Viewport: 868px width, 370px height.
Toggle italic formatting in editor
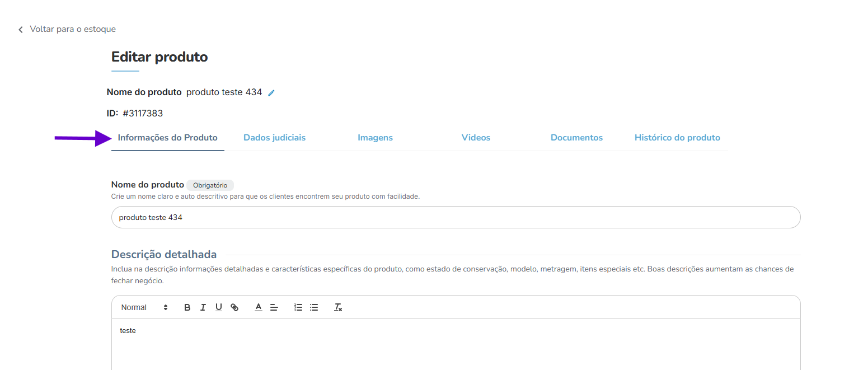pyautogui.click(x=203, y=307)
